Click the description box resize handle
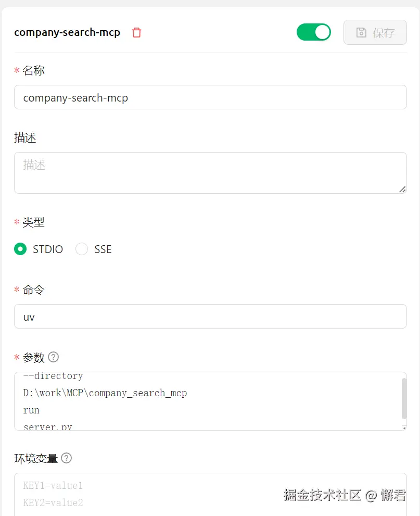This screenshot has height=516, width=420. (x=402, y=190)
